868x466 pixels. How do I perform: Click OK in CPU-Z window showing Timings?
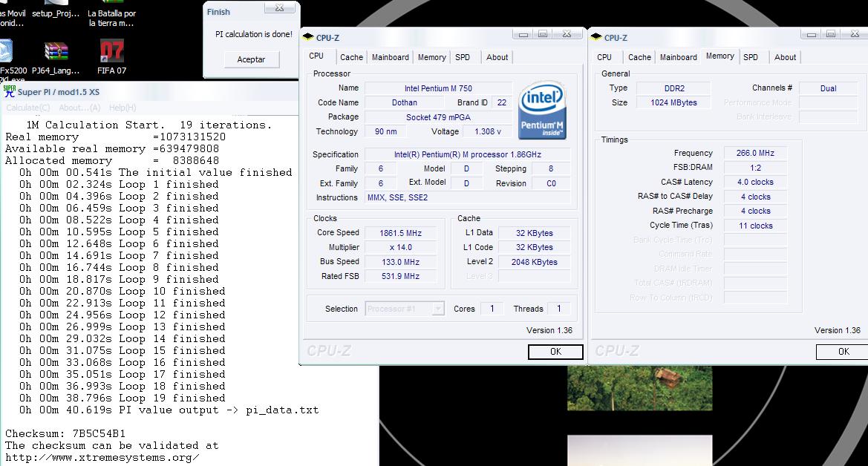(x=843, y=352)
